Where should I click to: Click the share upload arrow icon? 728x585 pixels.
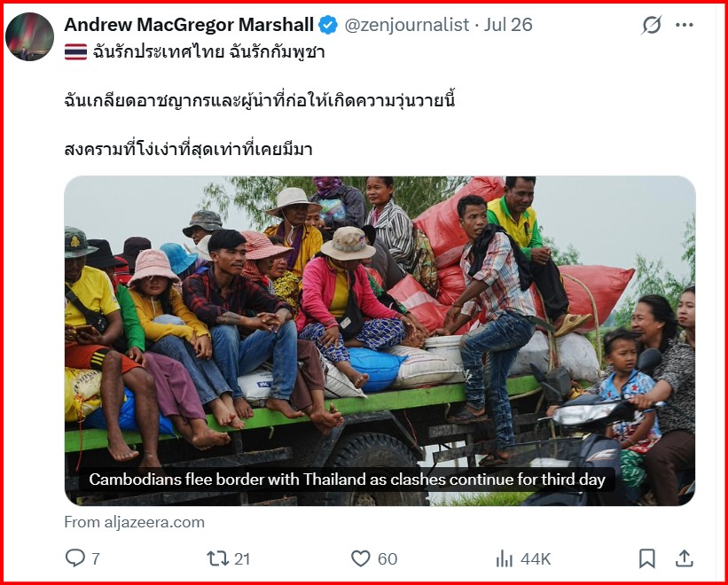[x=684, y=558]
